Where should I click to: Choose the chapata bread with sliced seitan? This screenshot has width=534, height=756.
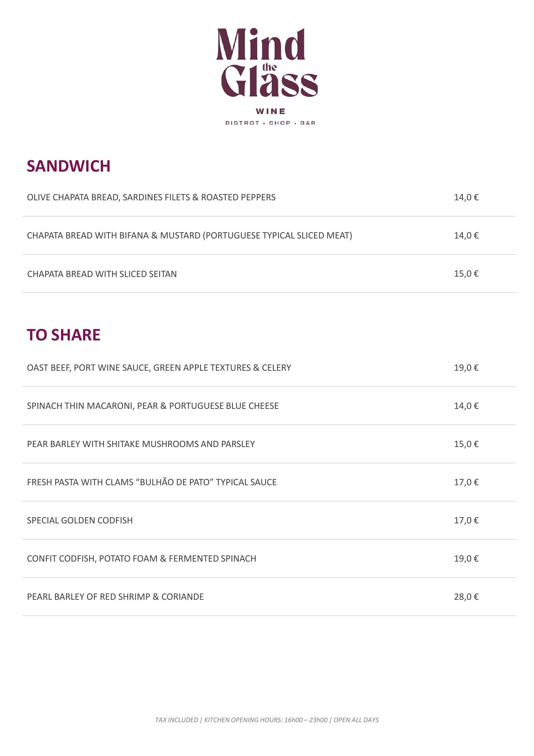(x=102, y=274)
